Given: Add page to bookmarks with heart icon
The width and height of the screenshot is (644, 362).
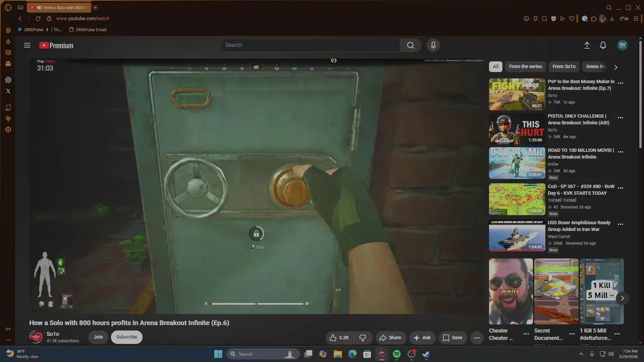Looking at the screenshot, I should 572,19.
